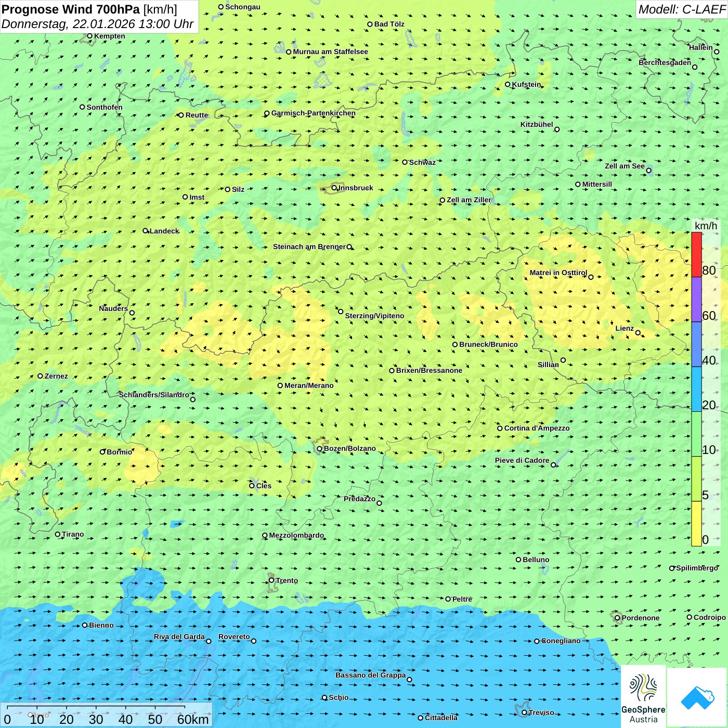Click the Belluno city label
The width and height of the screenshot is (728, 728).
click(536, 560)
